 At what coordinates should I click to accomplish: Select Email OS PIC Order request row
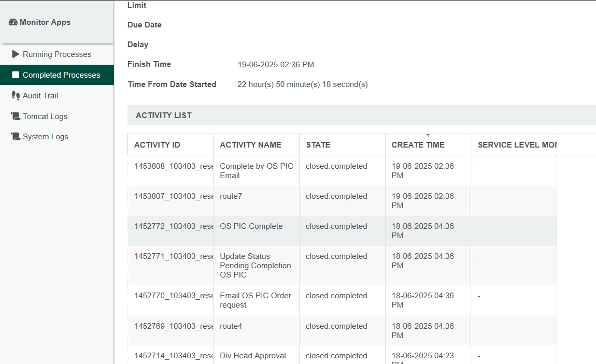coord(256,300)
